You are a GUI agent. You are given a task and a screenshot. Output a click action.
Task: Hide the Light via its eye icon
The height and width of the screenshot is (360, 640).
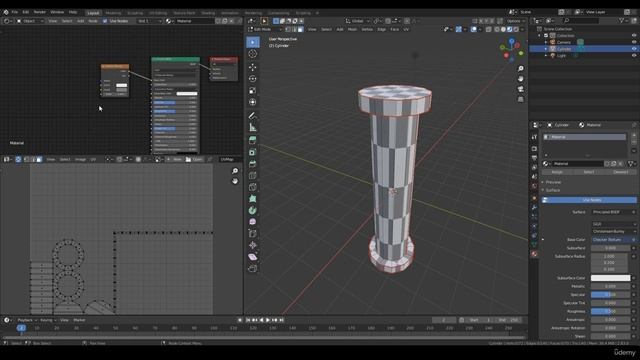pyautogui.click(x=634, y=55)
